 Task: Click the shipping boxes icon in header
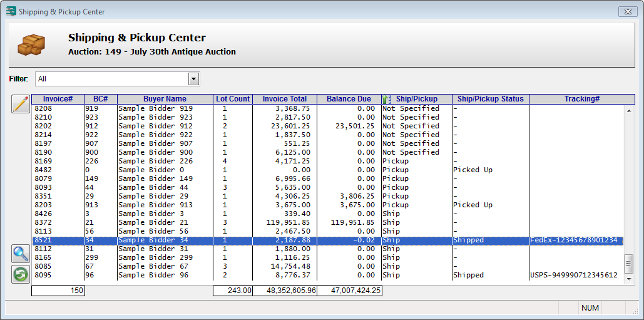pos(31,44)
